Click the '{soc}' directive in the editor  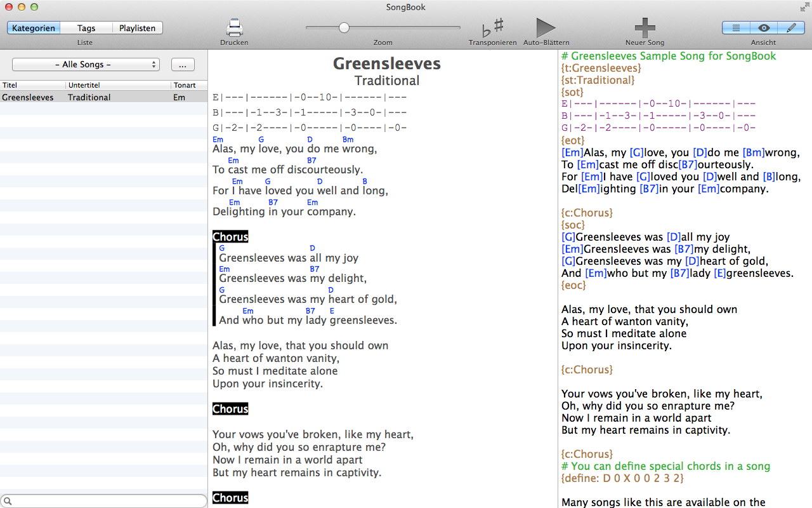click(x=573, y=225)
